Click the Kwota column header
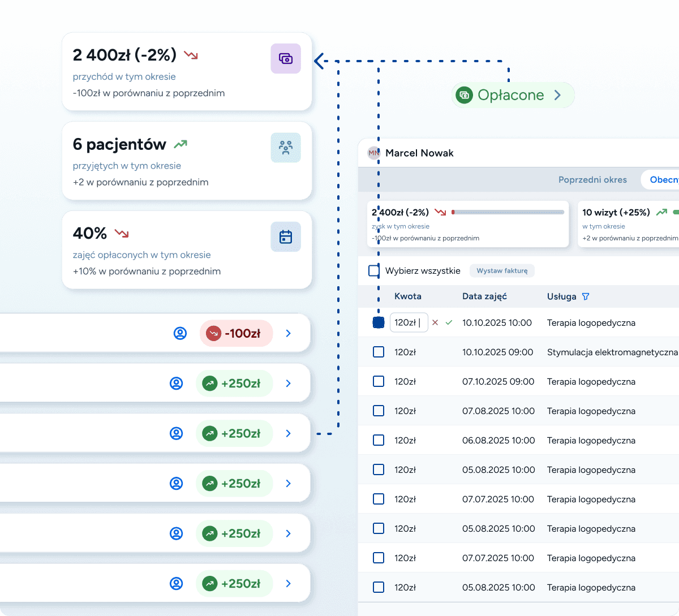Image resolution: width=679 pixels, height=616 pixels. tap(407, 296)
